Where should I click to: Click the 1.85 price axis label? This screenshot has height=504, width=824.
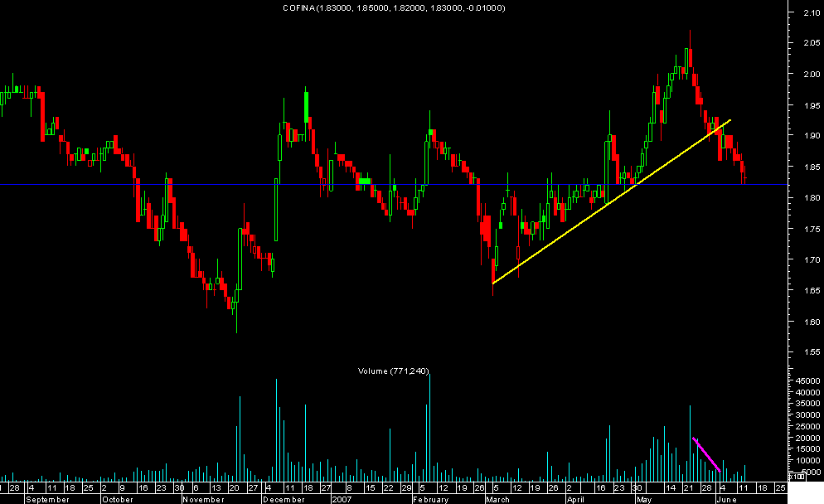pos(812,167)
